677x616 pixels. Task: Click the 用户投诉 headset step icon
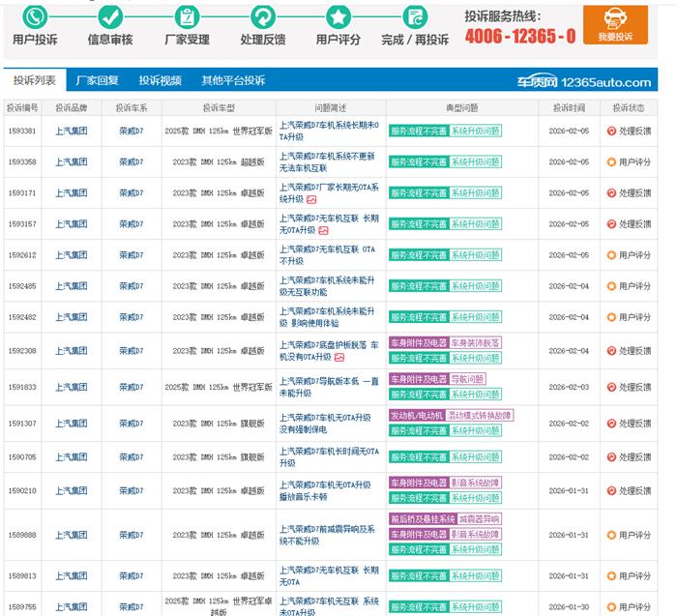(35, 16)
